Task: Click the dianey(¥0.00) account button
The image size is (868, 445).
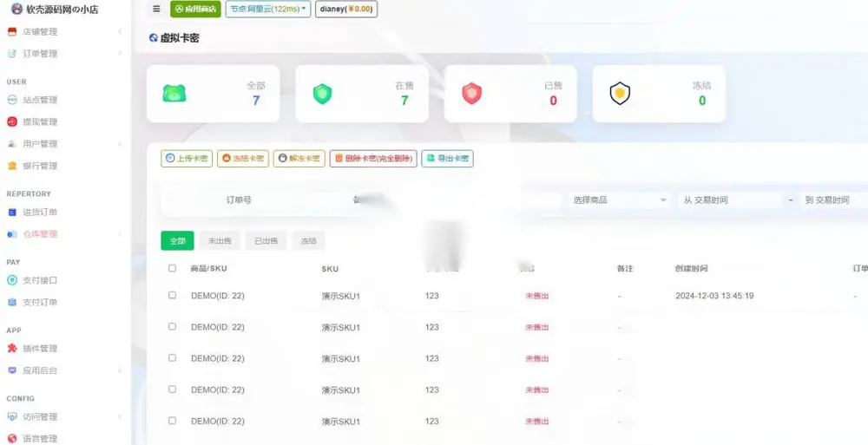Action: coord(346,9)
